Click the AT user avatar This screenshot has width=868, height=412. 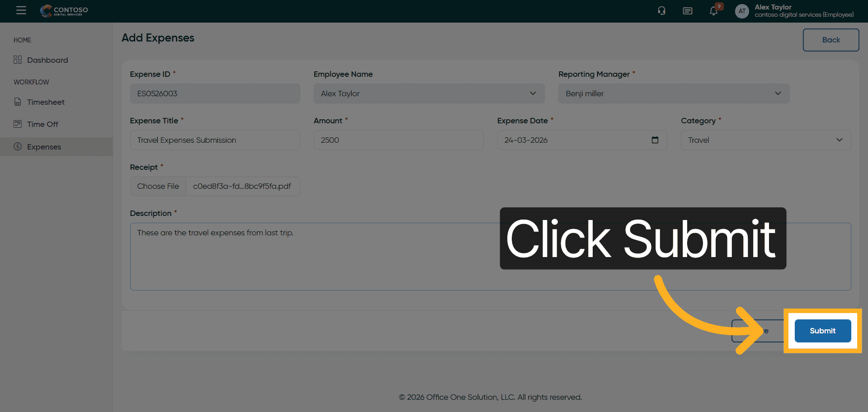[x=742, y=11]
